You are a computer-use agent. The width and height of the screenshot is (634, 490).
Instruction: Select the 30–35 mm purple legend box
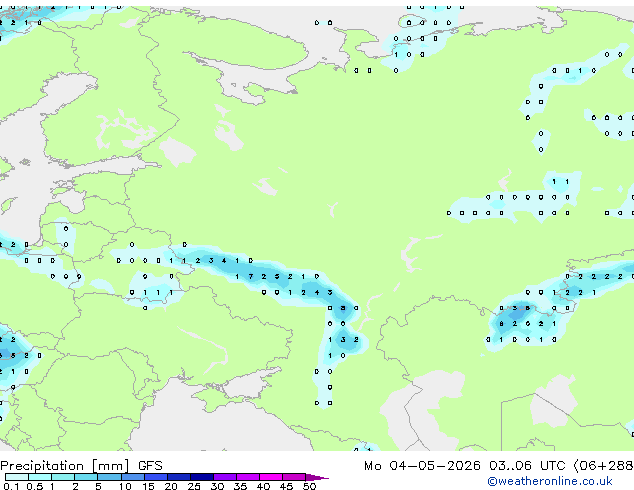225,477
